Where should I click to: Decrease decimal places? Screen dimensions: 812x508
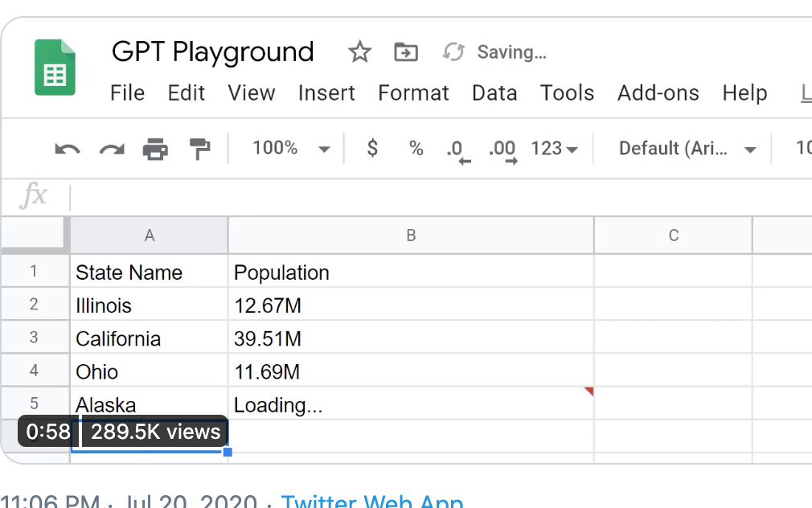[457, 152]
